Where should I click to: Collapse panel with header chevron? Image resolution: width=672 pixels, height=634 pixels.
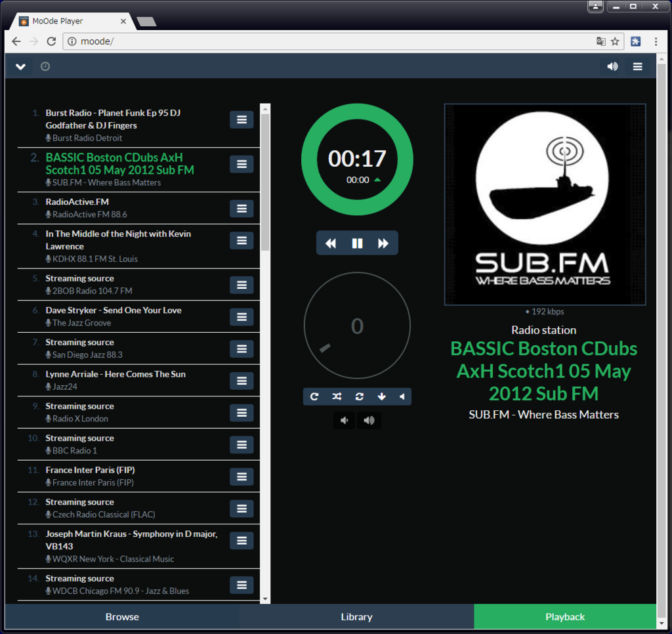click(x=20, y=66)
